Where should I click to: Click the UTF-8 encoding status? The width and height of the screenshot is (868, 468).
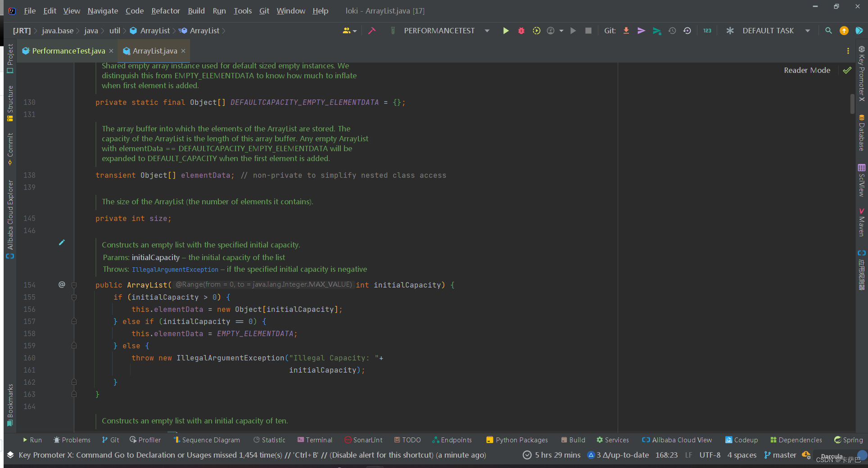710,455
